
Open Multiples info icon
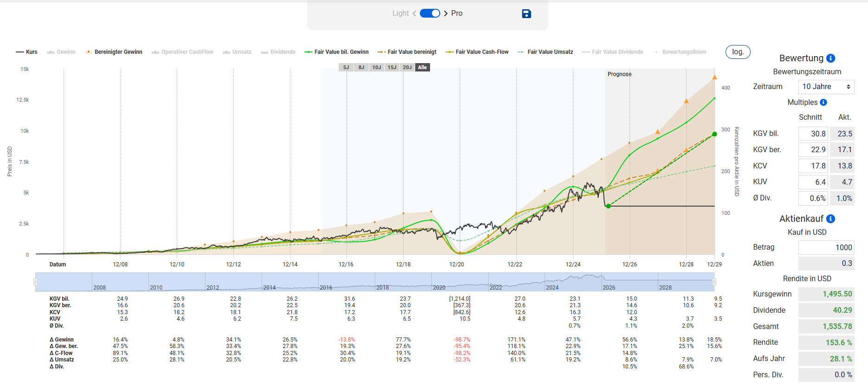click(x=823, y=103)
